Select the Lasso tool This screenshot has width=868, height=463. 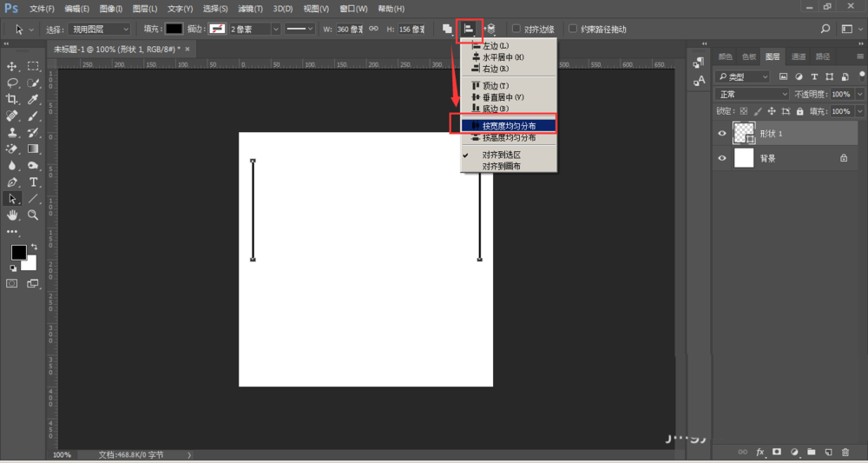click(x=12, y=83)
